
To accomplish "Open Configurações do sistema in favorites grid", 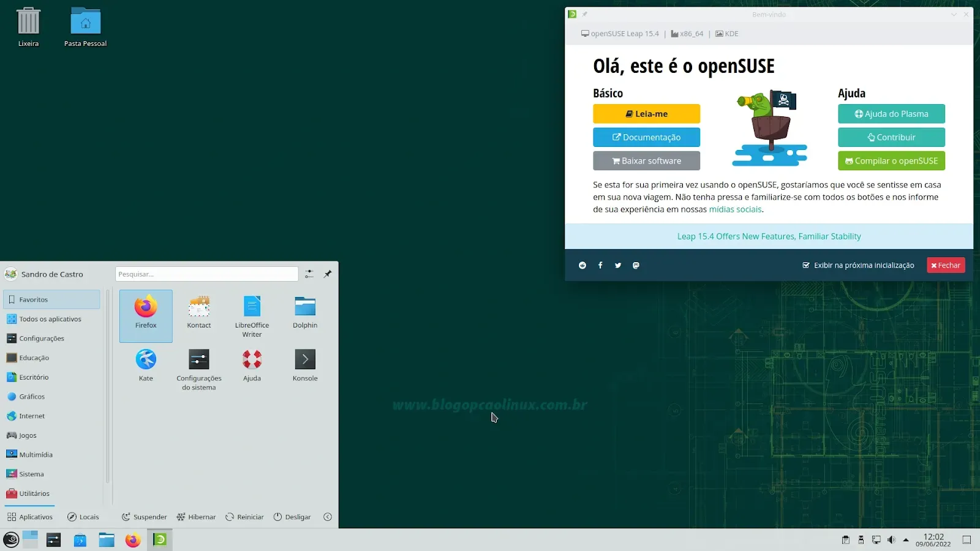I will [x=199, y=369].
